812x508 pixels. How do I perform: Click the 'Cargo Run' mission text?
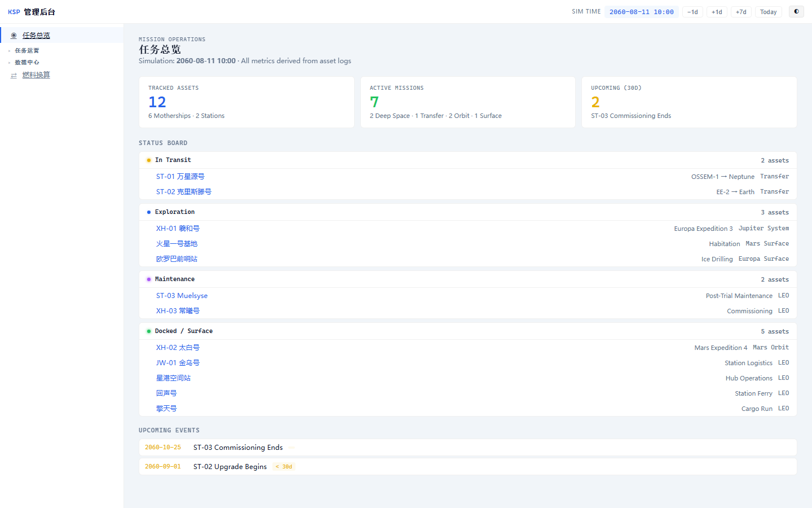757,409
